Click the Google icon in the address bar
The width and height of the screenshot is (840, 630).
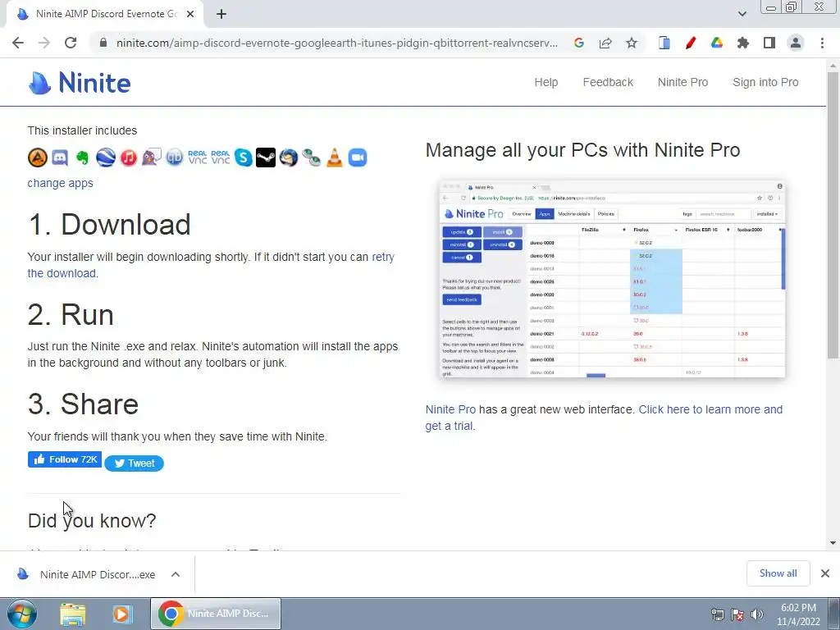tap(578, 43)
